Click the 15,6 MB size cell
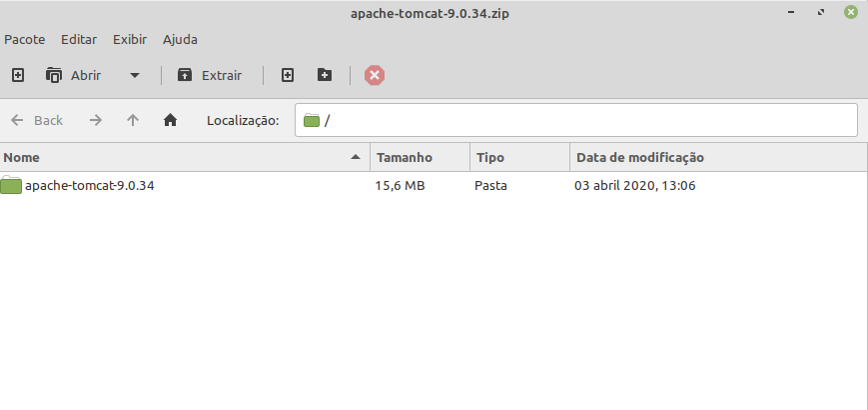 pos(400,186)
